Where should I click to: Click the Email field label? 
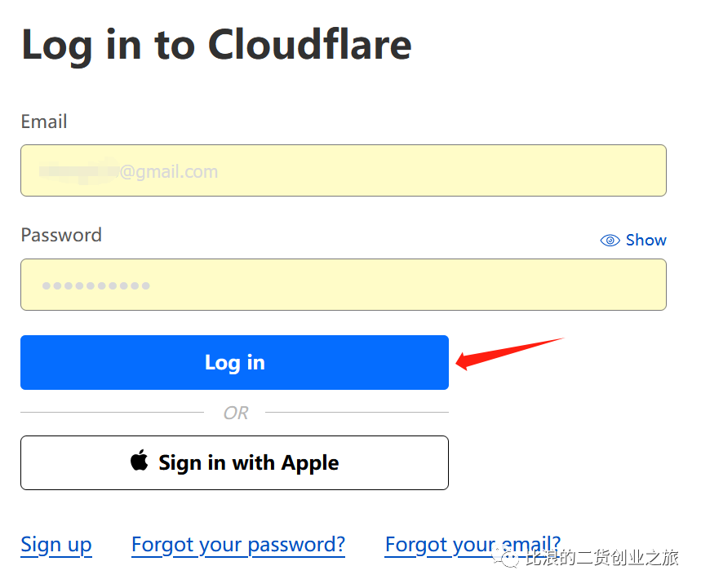click(44, 122)
